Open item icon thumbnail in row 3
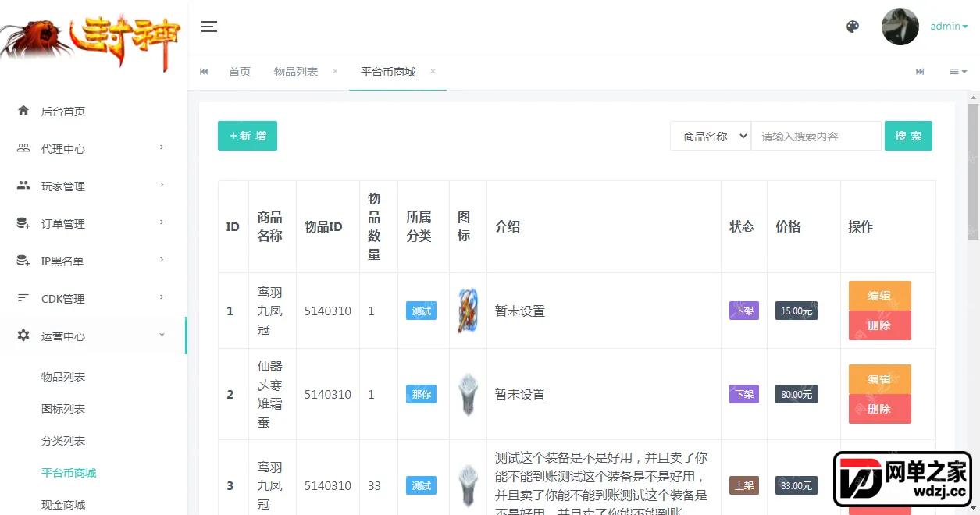980x515 pixels. (x=468, y=485)
